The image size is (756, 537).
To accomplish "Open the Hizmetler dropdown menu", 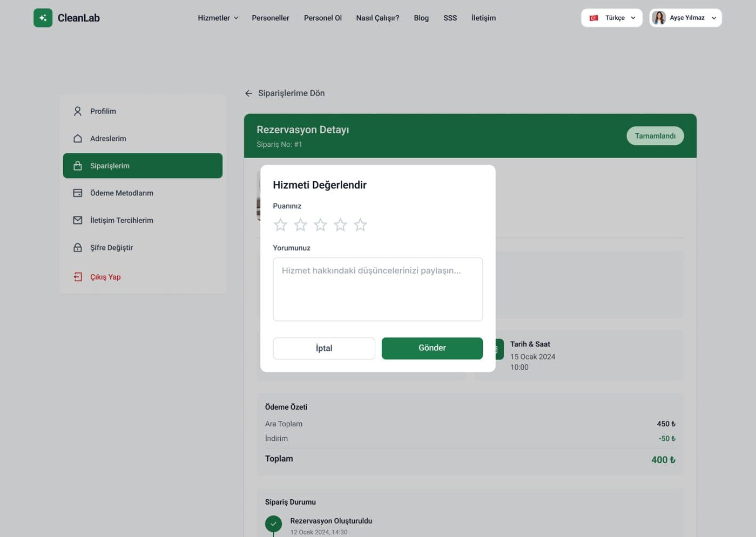I will 218,18.
